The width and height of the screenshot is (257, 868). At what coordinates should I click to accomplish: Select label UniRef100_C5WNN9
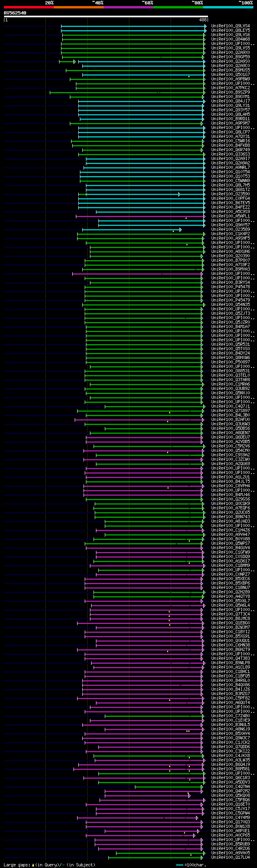pos(230,181)
